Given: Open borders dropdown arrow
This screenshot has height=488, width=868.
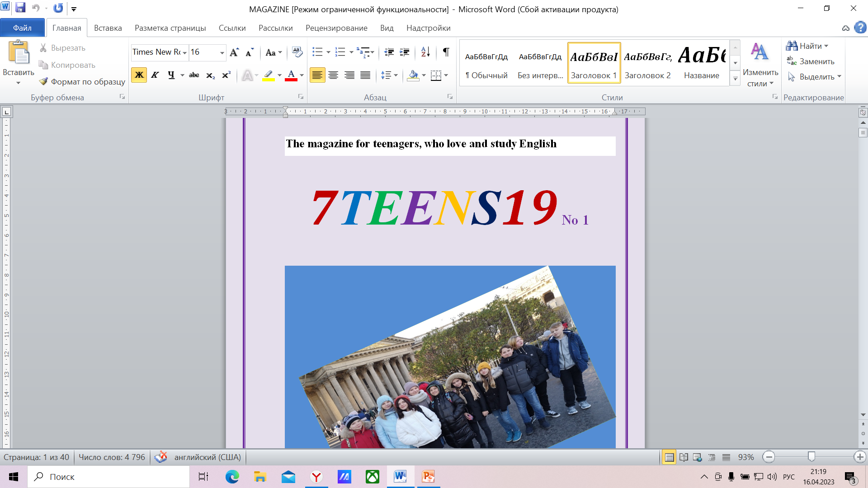Looking at the screenshot, I should pos(446,75).
